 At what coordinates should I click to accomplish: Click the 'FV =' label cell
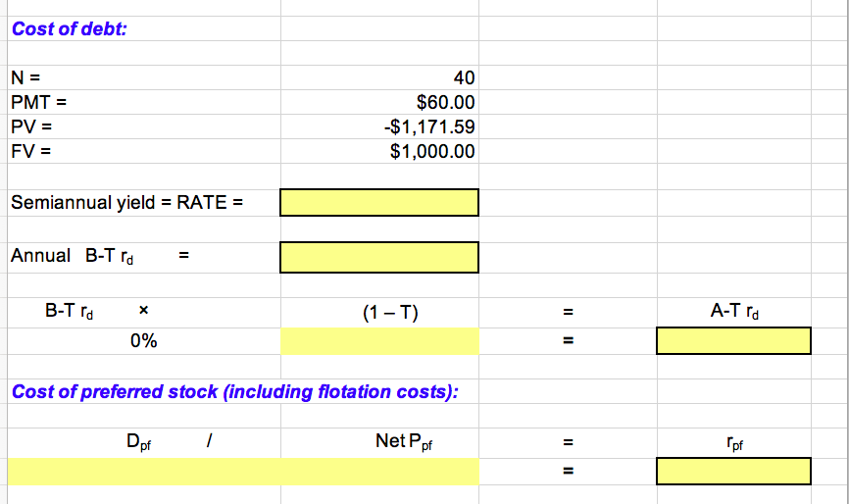click(144, 151)
